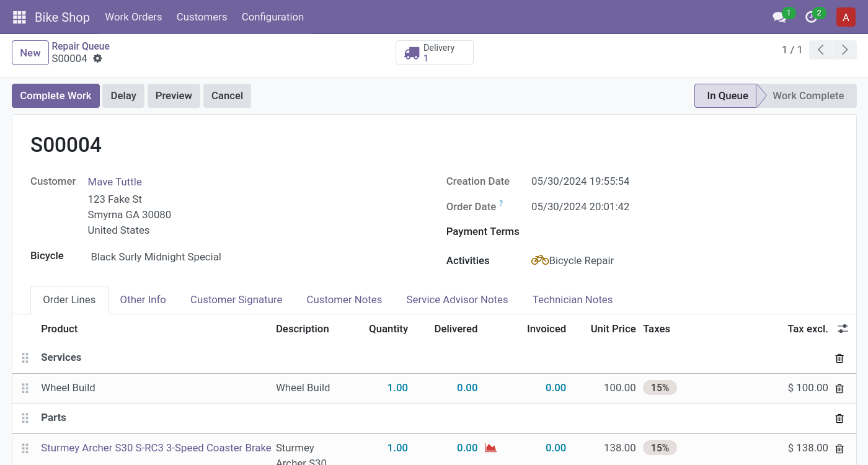This screenshot has width=868, height=465.
Task: Switch to the Customer Signature tab
Action: tap(236, 300)
